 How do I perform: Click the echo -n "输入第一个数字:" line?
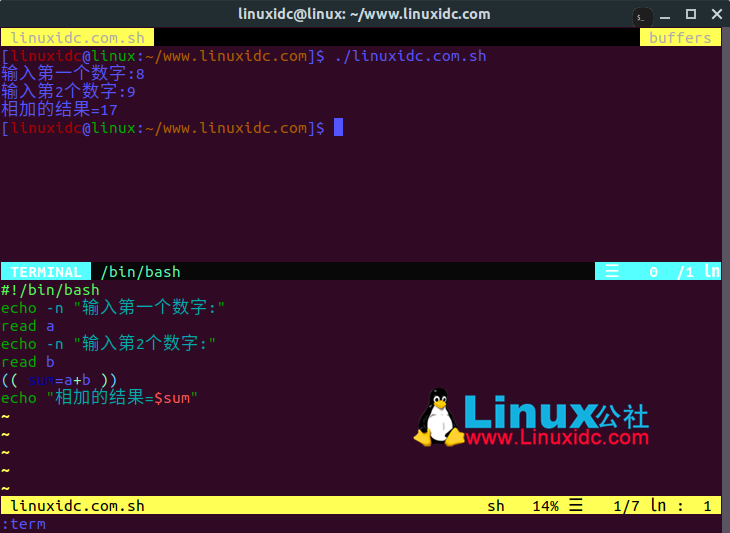tap(113, 308)
